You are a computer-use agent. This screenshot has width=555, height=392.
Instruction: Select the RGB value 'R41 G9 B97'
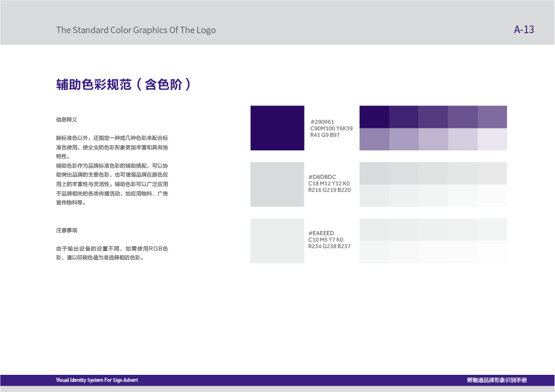pyautogui.click(x=325, y=135)
